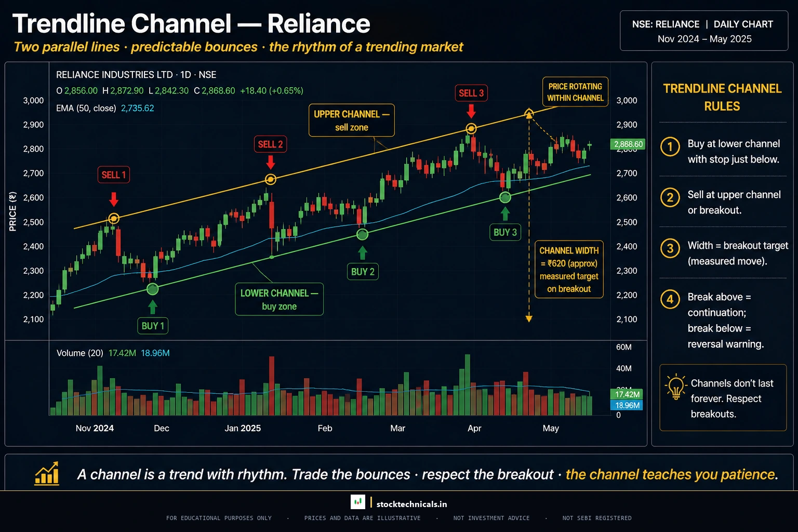Click the 'Width = breakout target' rule text
Image resolution: width=798 pixels, height=532 pixels.
tap(738, 253)
